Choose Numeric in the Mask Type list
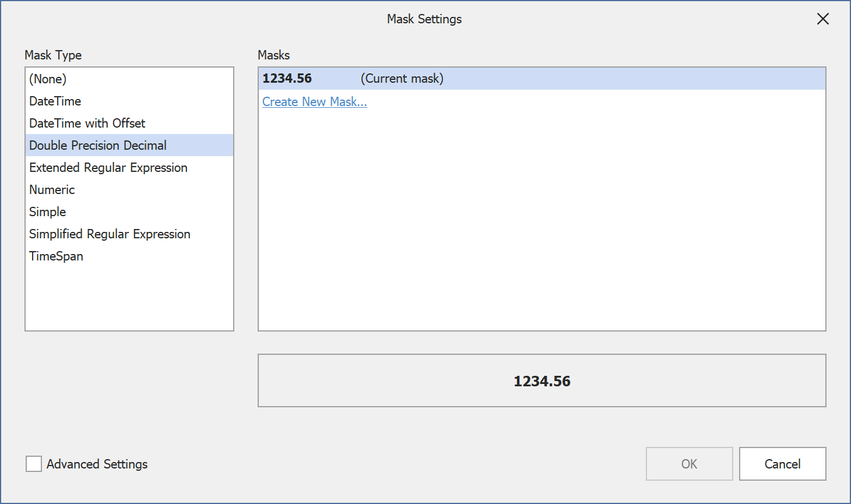The height and width of the screenshot is (504, 851). point(52,189)
